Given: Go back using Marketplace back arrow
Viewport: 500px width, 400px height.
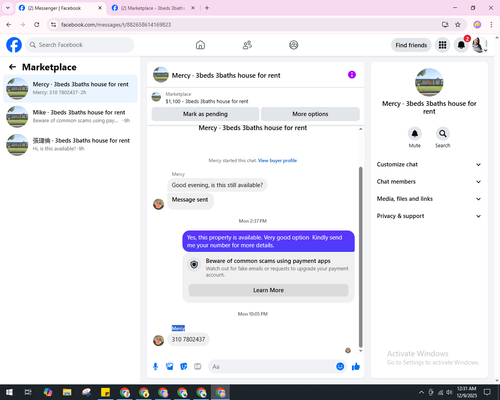Looking at the screenshot, I should [x=12, y=67].
